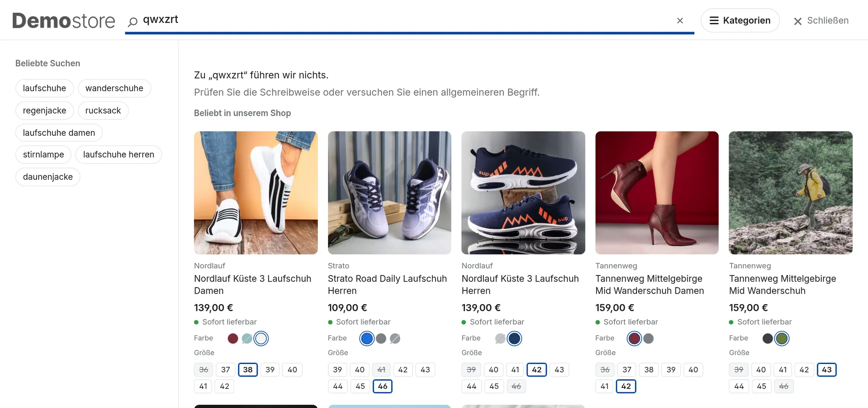Select navy color for Nordlauf Herren shoe

tap(514, 339)
